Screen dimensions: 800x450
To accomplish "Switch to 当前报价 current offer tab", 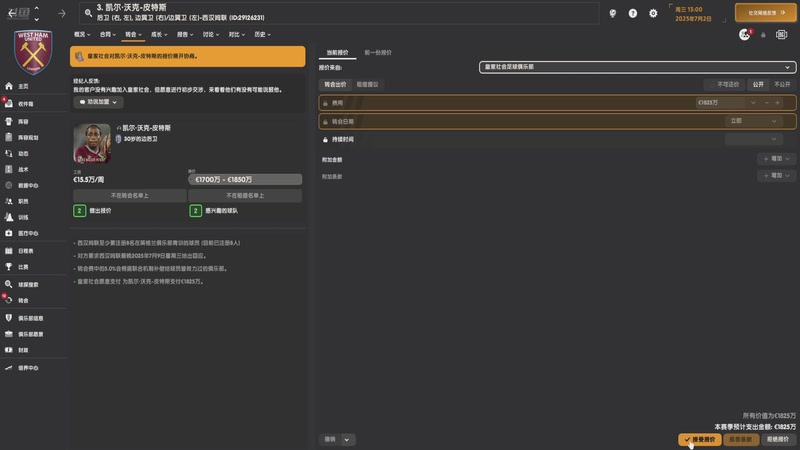I will pos(337,53).
